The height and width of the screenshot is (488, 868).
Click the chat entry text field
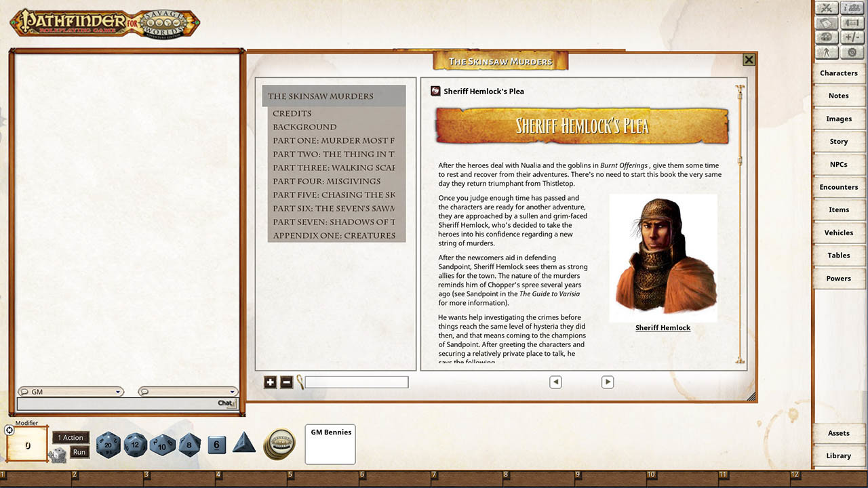pos(125,404)
